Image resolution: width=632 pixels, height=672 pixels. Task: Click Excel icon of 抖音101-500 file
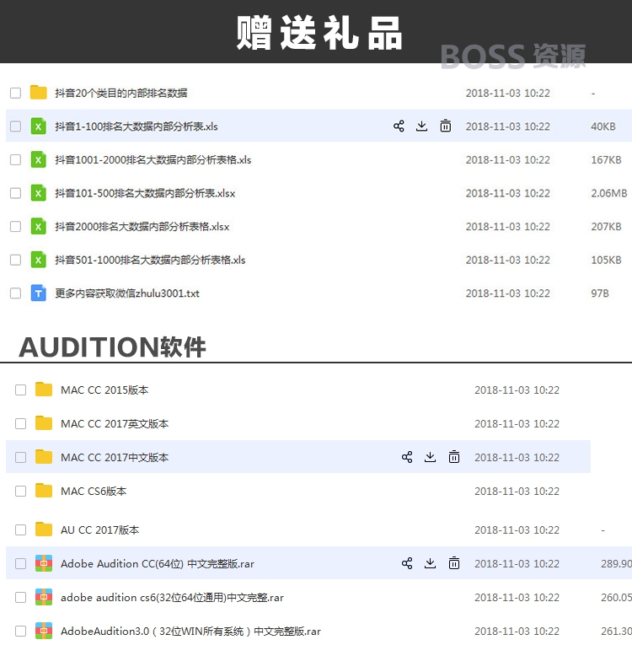pos(39,193)
